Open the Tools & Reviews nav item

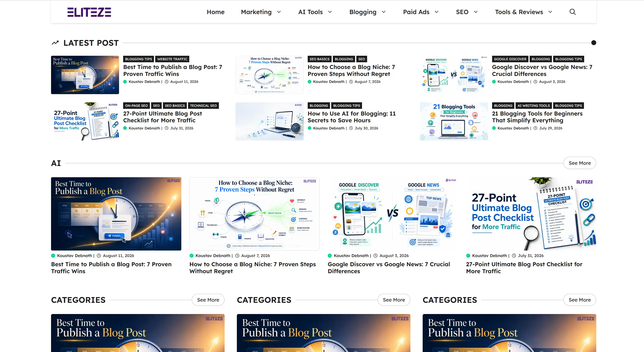pos(519,12)
